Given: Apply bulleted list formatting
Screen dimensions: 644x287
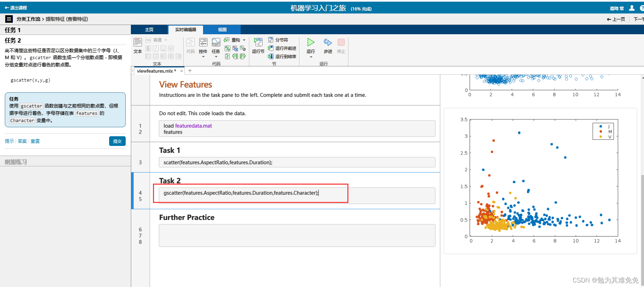Looking at the screenshot, I should tap(148, 56).
